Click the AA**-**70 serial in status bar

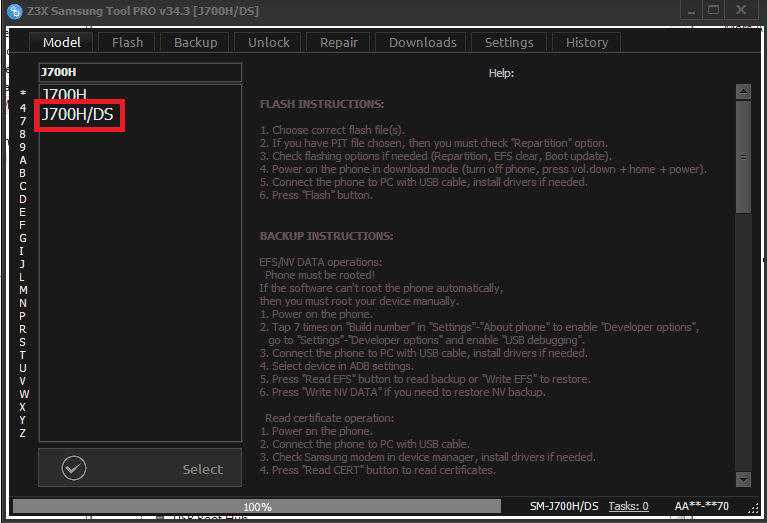[701, 506]
